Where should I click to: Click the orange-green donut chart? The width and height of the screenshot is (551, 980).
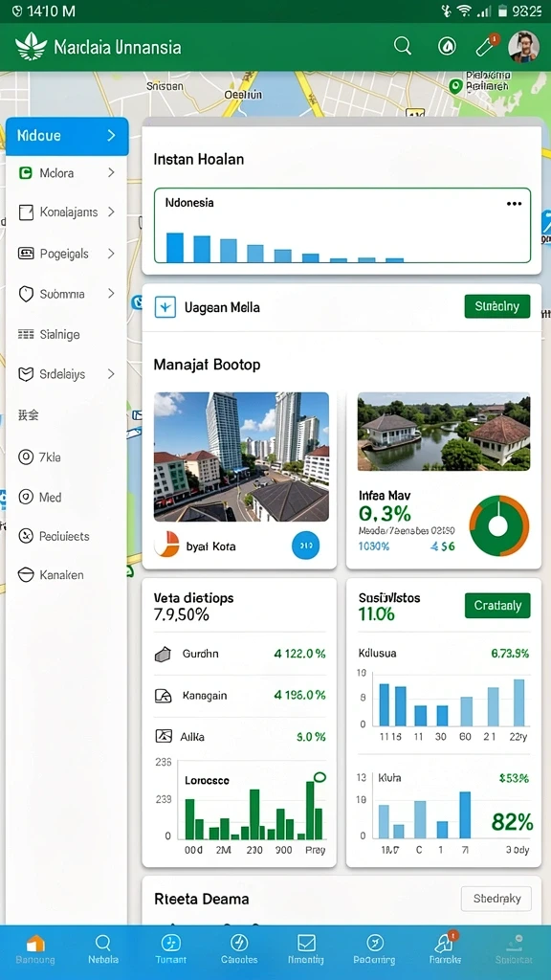point(498,525)
